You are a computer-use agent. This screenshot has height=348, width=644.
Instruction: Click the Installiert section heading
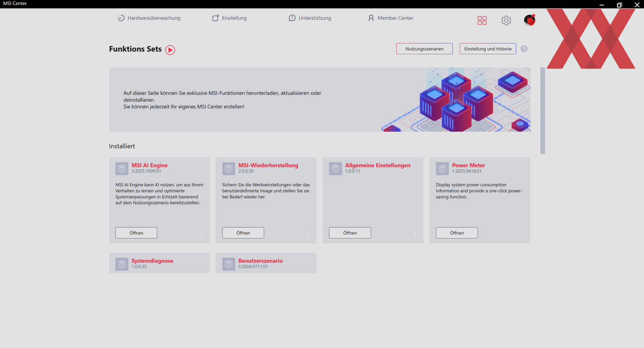[122, 146]
